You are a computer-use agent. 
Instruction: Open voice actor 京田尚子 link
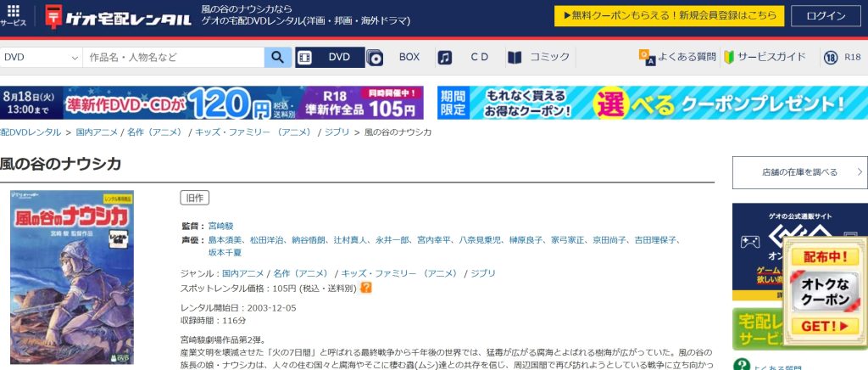[609, 240]
